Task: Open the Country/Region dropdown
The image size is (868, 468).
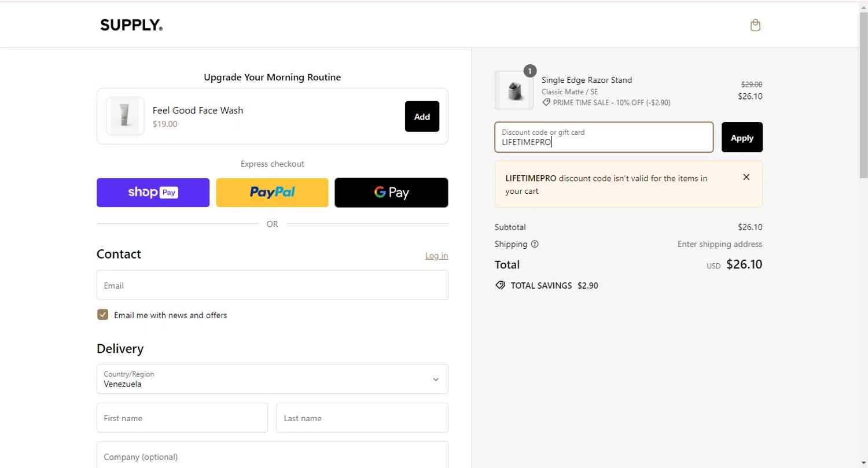Action: tap(273, 379)
